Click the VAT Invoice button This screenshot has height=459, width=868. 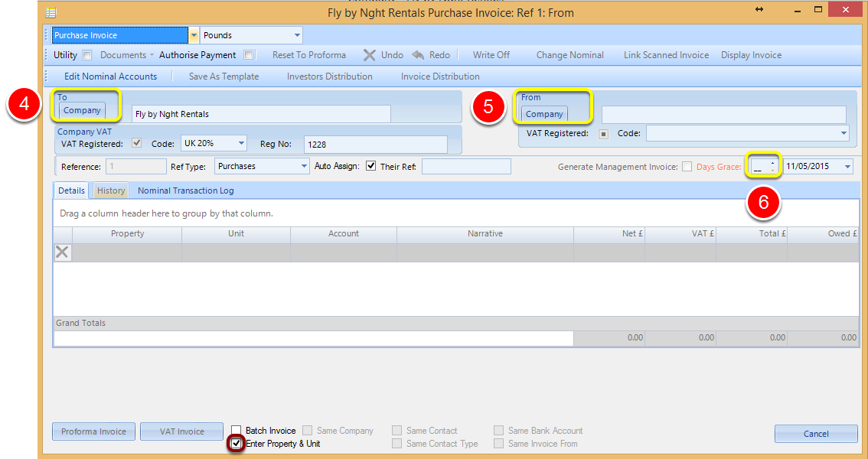(181, 431)
